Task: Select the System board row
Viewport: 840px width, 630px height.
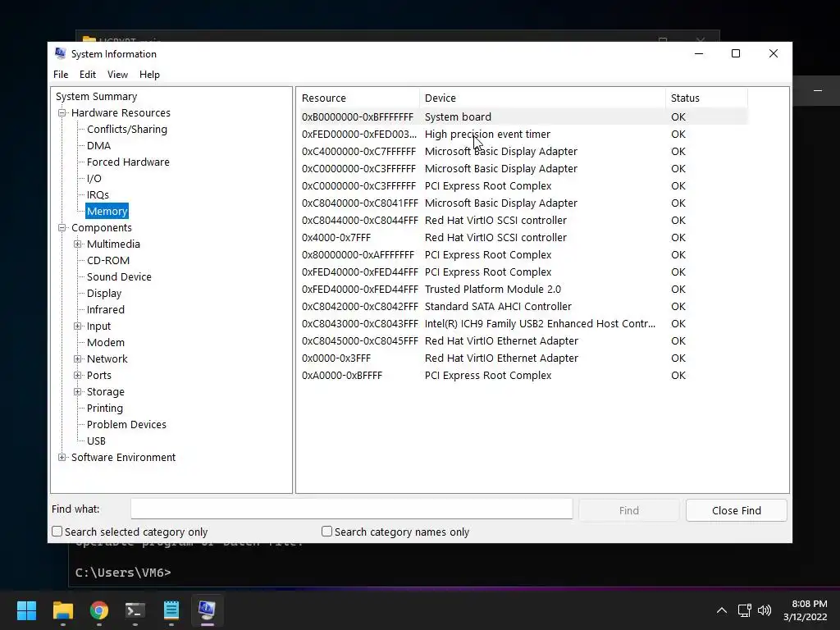Action: point(523,116)
